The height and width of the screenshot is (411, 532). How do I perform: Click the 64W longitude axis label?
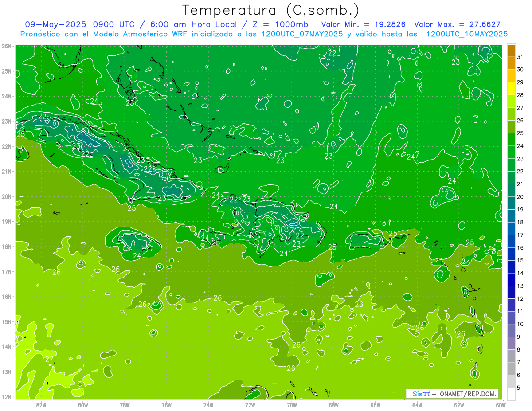pos(417,405)
